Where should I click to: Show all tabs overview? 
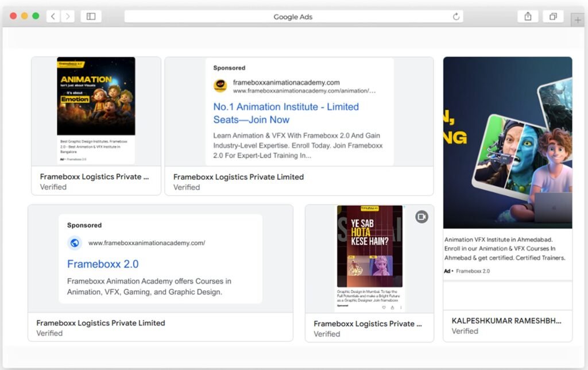pyautogui.click(x=553, y=16)
